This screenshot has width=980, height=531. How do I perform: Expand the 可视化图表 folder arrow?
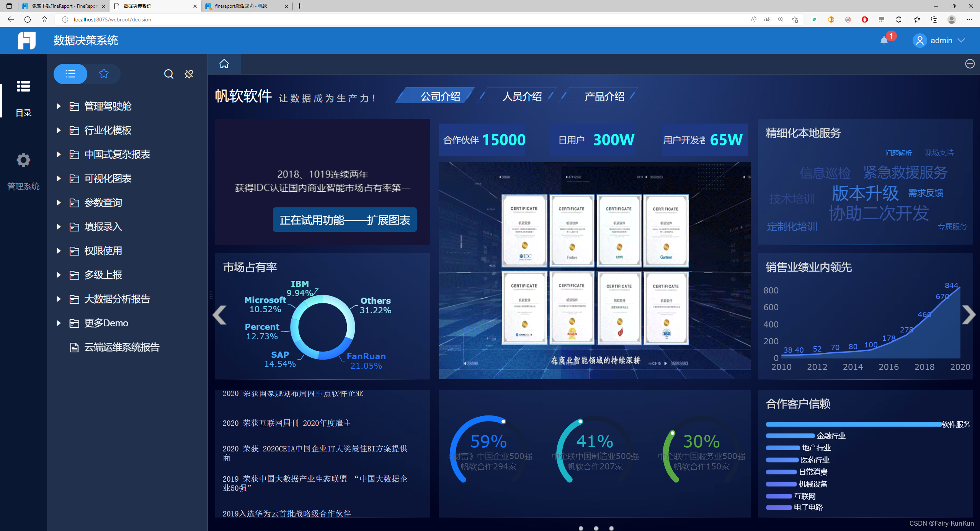[59, 178]
